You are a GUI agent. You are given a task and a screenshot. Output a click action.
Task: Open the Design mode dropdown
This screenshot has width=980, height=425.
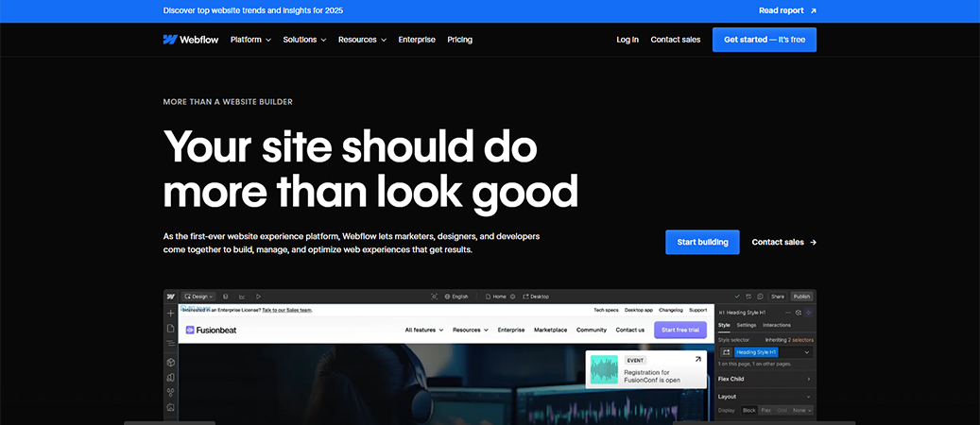199,297
